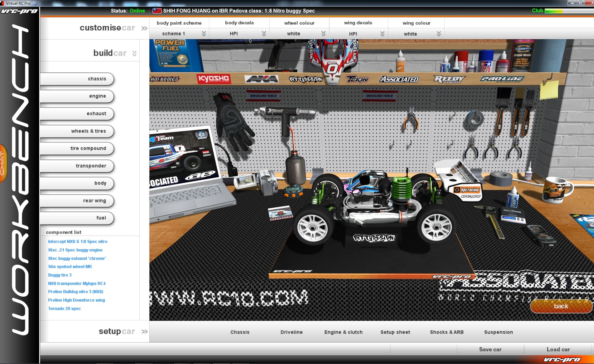Click the Bittydesign logo on shelf
Viewport: 594px width, 364px height.
(x=305, y=79)
